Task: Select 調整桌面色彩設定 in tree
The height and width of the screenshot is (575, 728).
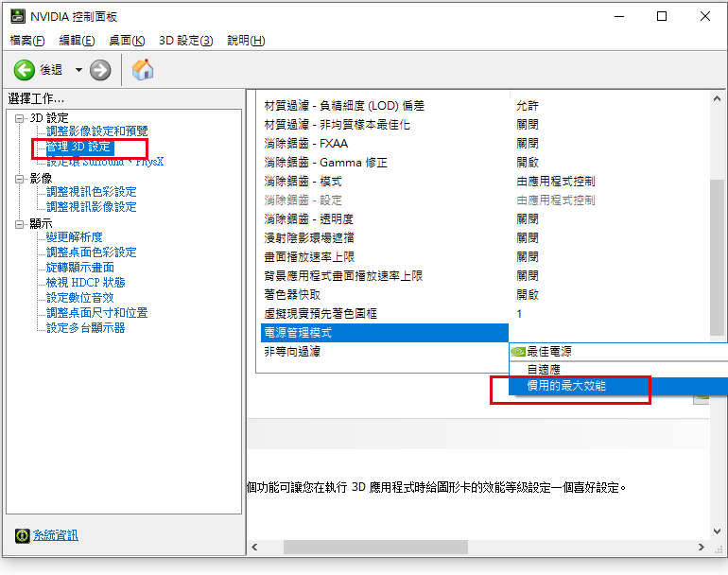Action: click(x=92, y=253)
